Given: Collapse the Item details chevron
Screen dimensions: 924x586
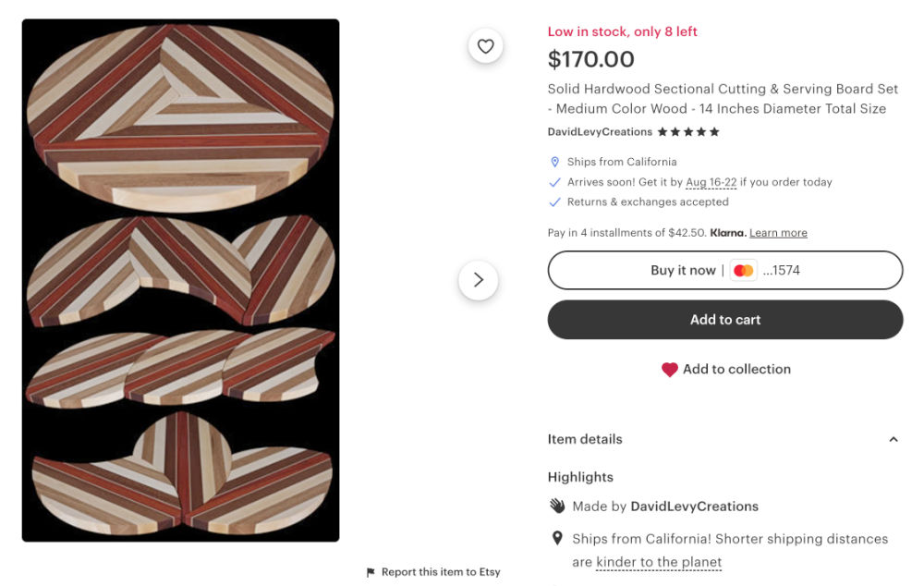Looking at the screenshot, I should click(x=893, y=440).
